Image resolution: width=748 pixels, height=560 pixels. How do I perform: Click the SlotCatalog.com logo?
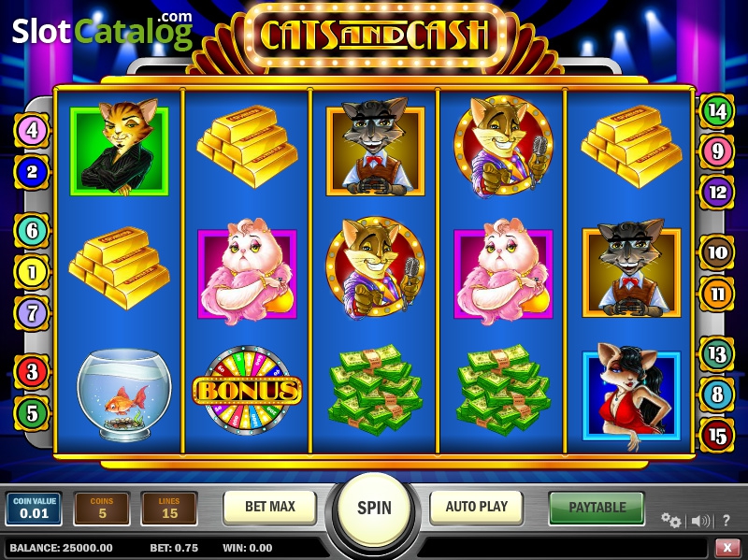click(x=102, y=31)
